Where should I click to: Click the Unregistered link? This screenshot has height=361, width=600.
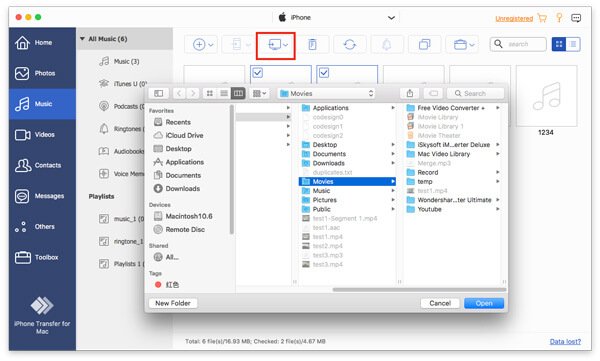pos(514,18)
